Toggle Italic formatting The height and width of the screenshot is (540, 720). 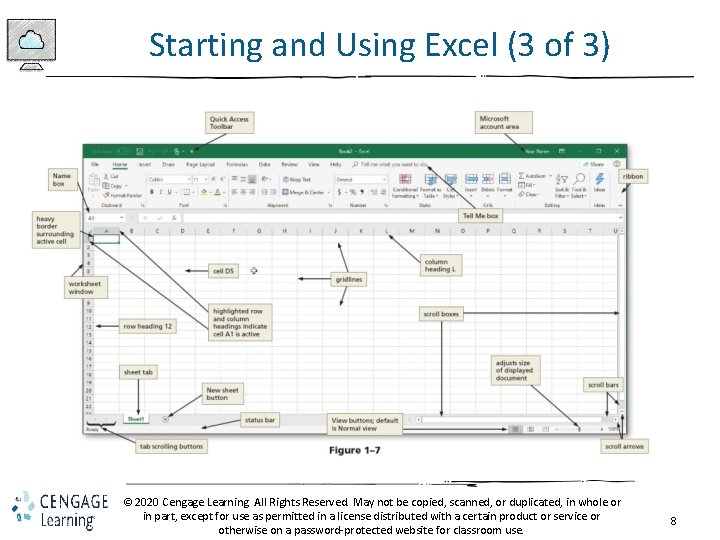[x=161, y=192]
